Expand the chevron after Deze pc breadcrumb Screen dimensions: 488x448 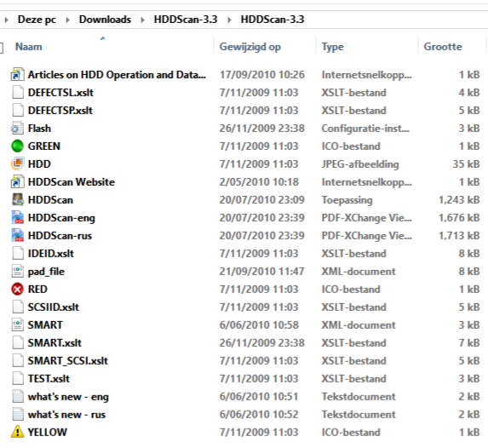(x=67, y=20)
